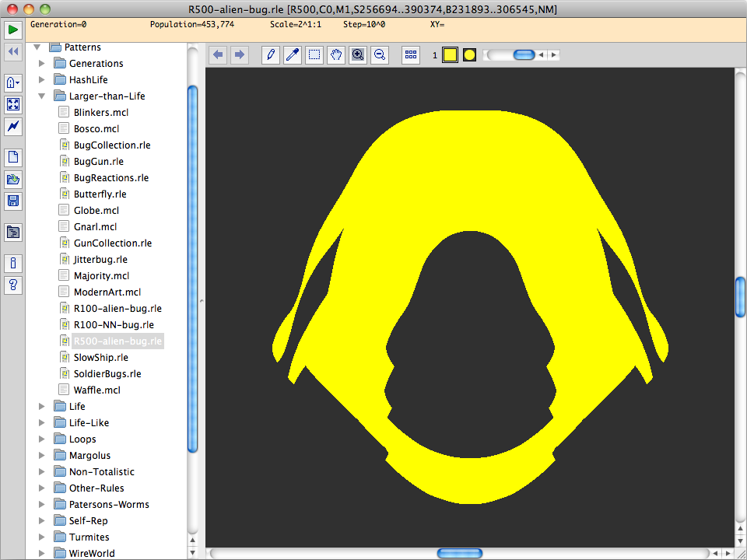Viewport: 747px width, 560px height.
Task: Toggle full screen fit pattern button
Action: (13, 104)
